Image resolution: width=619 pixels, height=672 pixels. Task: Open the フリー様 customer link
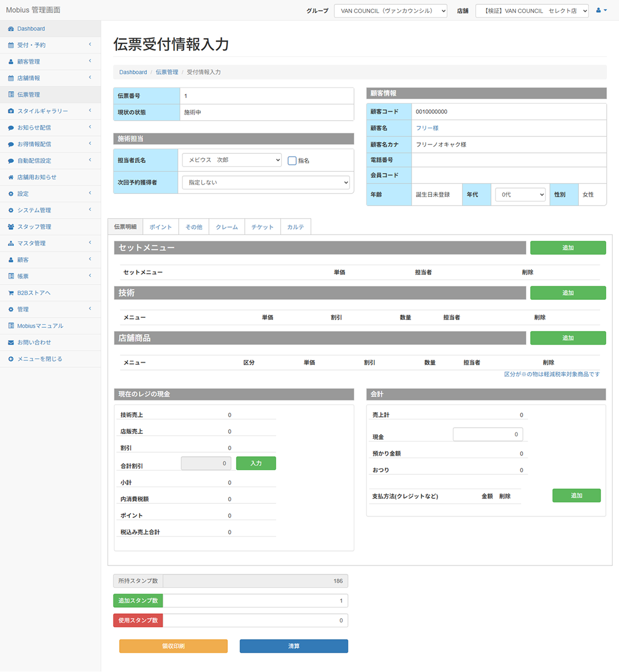427,128
